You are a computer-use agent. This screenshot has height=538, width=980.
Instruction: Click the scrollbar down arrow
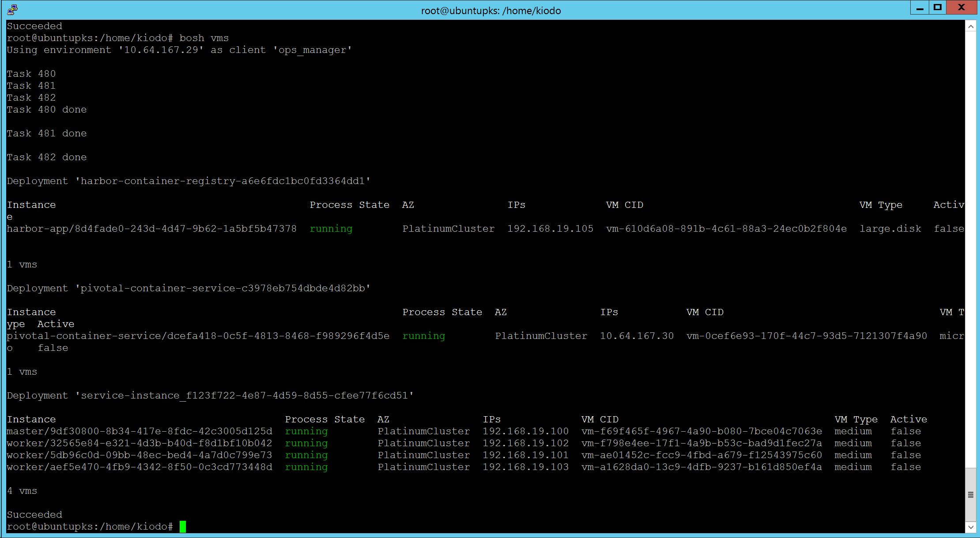click(x=971, y=527)
